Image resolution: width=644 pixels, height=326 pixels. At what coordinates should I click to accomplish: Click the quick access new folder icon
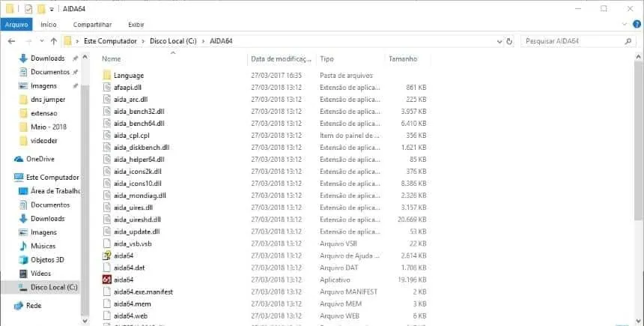click(40, 9)
